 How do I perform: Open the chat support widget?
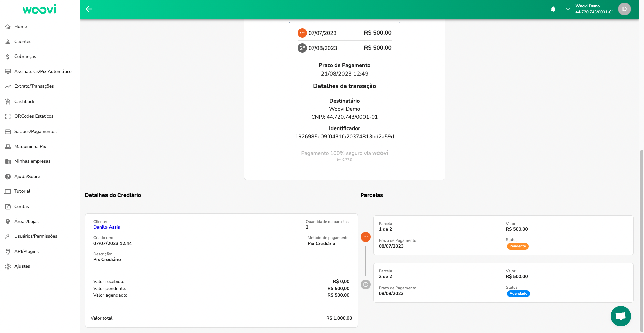point(620,316)
